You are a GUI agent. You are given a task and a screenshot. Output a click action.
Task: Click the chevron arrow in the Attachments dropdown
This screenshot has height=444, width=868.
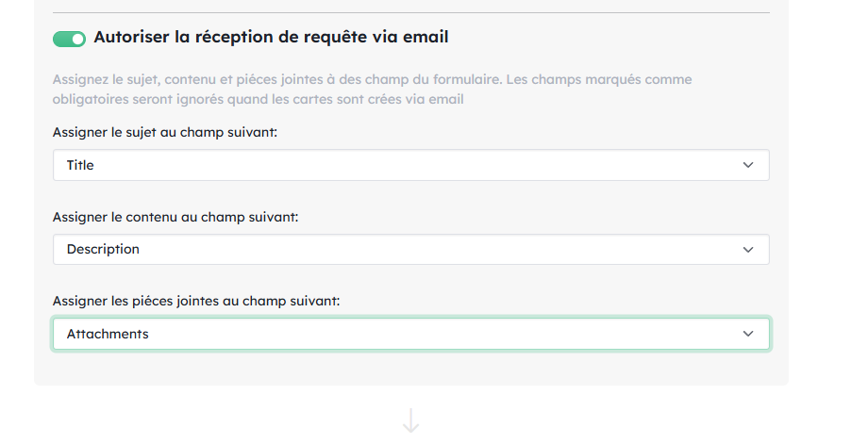(x=748, y=334)
